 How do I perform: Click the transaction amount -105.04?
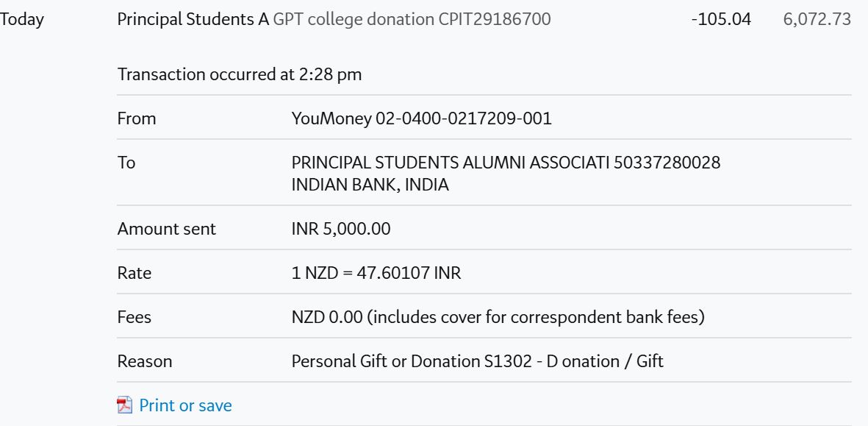pyautogui.click(x=721, y=19)
